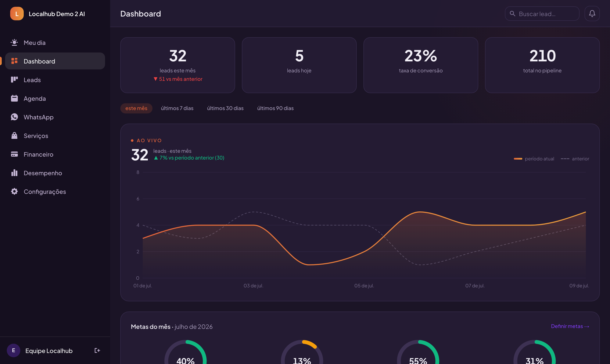
Task: Click the 'Dashboard' page title
Action: pyautogui.click(x=140, y=14)
